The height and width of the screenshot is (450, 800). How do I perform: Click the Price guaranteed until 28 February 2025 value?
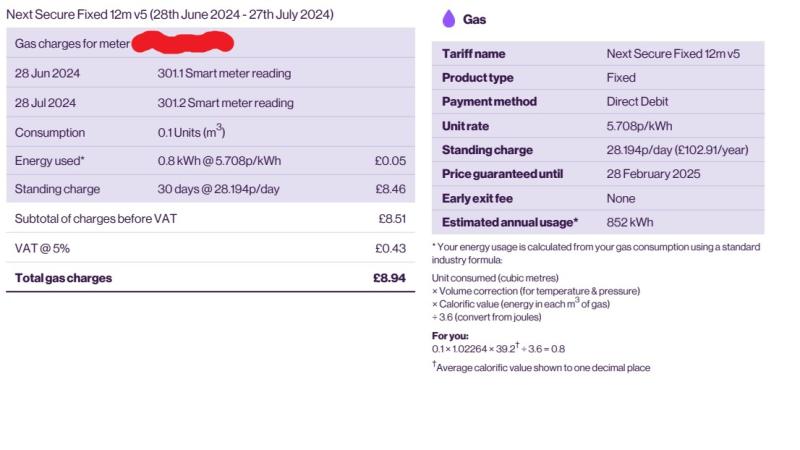(653, 174)
